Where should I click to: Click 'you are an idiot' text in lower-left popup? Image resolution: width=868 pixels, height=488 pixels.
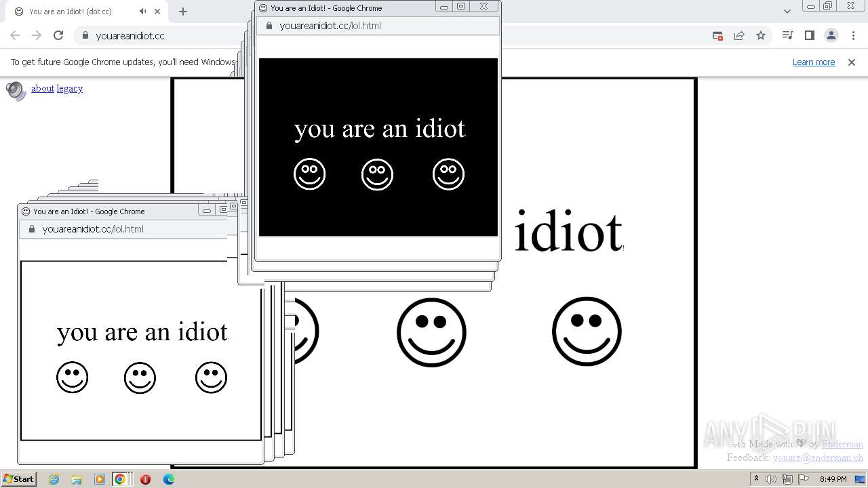(x=142, y=331)
